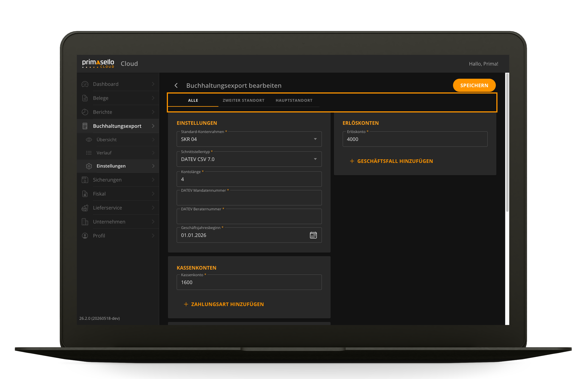Click the Erlöskonto input field
Image resolution: width=588 pixels, height=379 pixels.
point(415,139)
